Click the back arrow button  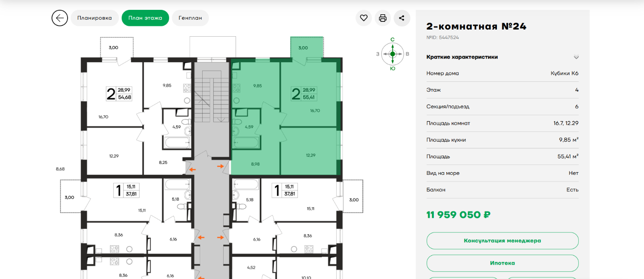59,18
